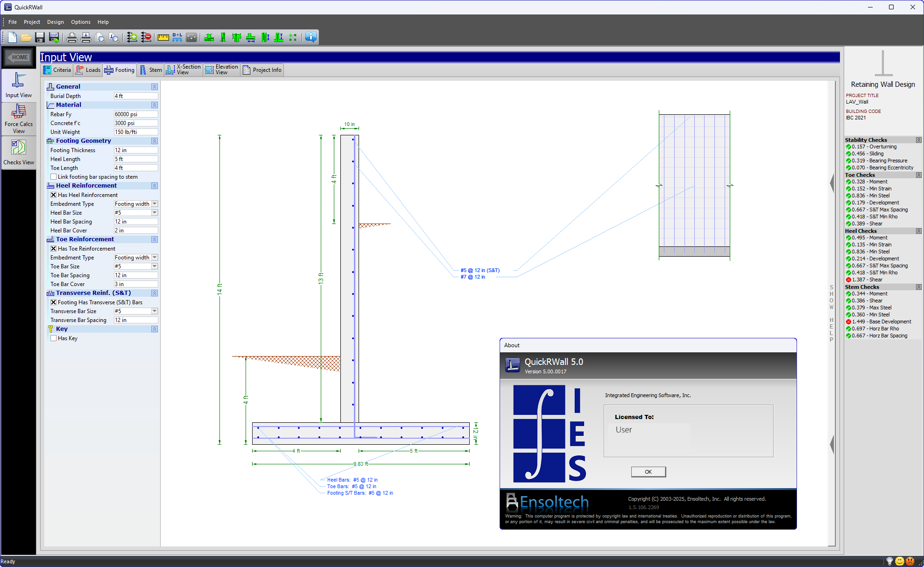Edit the Burial Depth value field
The image size is (924, 567).
pyautogui.click(x=135, y=96)
